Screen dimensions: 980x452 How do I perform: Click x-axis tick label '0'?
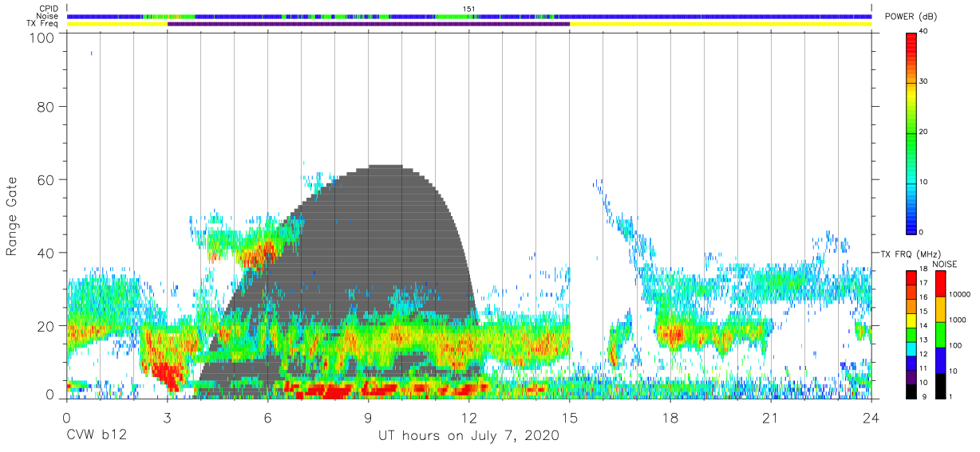[66, 418]
